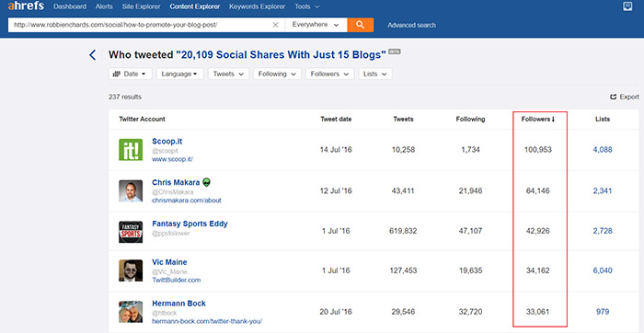The width and height of the screenshot is (644, 333).
Task: Open hermann-bock.com/twitter-thank-you/ link
Action: click(x=207, y=322)
